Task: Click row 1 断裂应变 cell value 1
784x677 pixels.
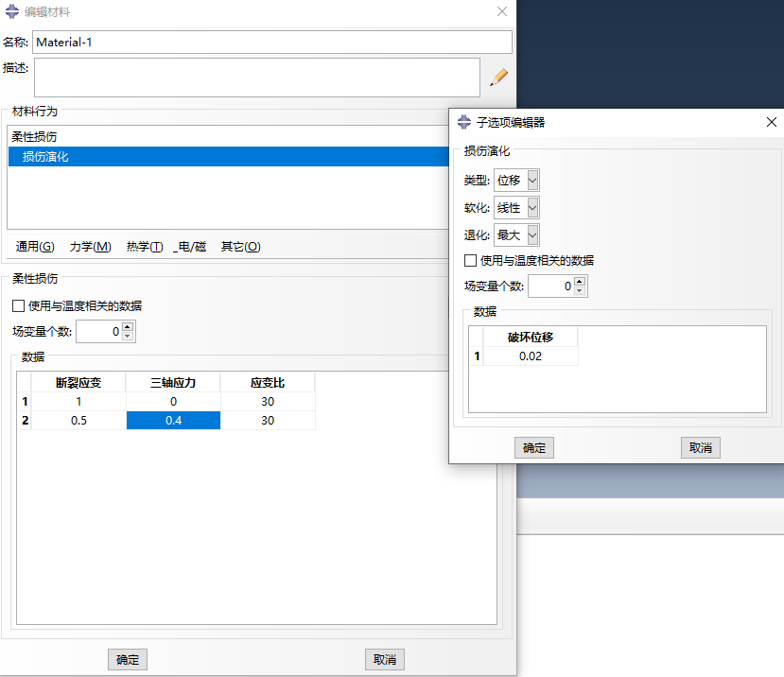Action: (x=78, y=402)
